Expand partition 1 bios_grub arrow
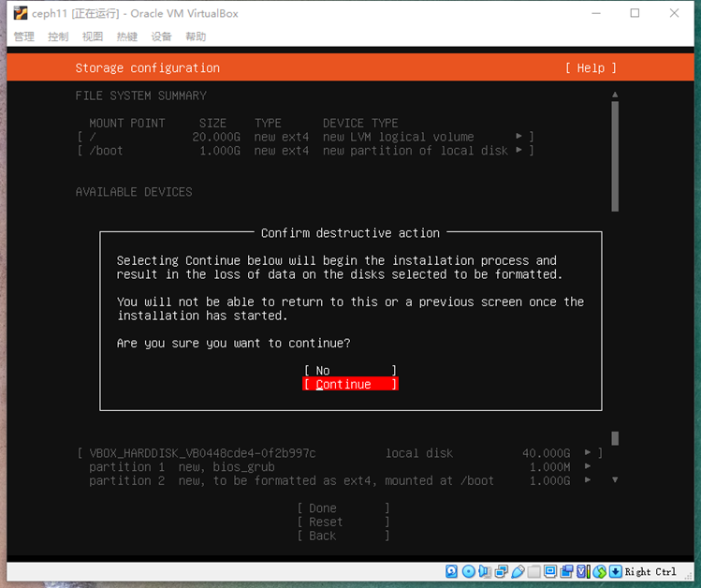 click(588, 466)
